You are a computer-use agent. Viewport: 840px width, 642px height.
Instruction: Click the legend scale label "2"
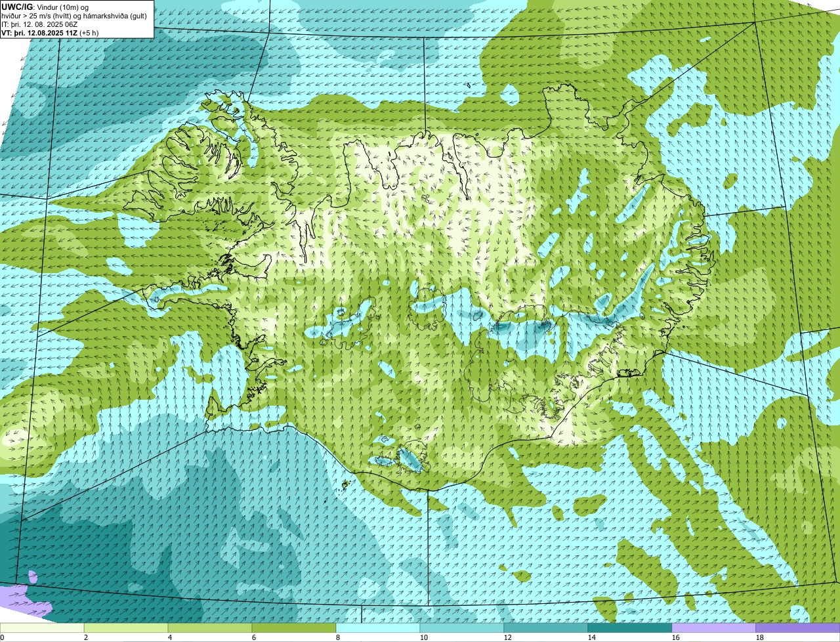86,637
